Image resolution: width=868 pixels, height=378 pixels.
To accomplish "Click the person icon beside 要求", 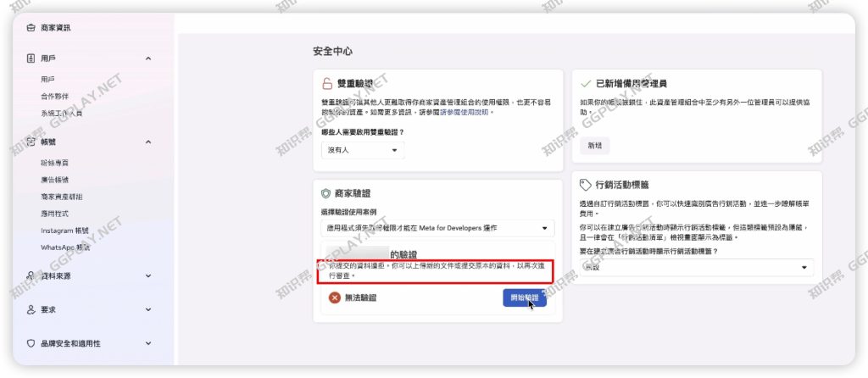I will (x=31, y=310).
